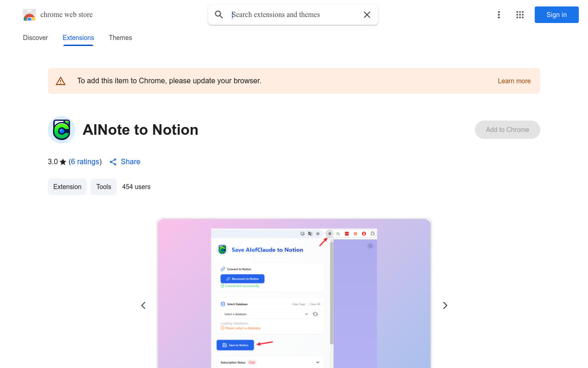Click the warning triangle in the banner
The image size is (588, 368).
click(61, 80)
